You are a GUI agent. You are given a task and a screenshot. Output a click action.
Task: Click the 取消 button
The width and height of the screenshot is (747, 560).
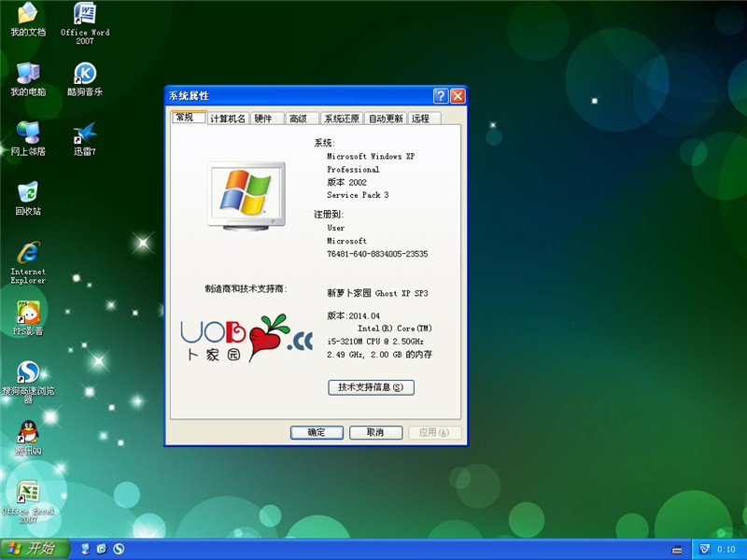[x=376, y=432]
